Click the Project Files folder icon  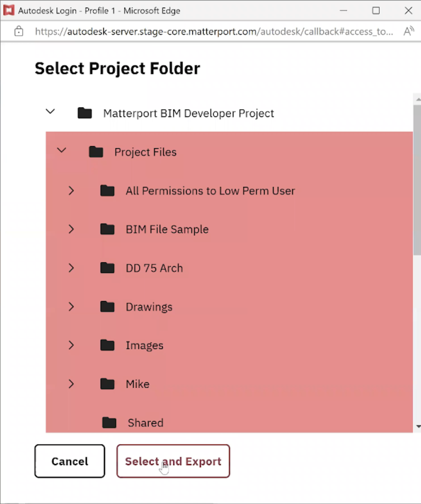[x=96, y=152]
